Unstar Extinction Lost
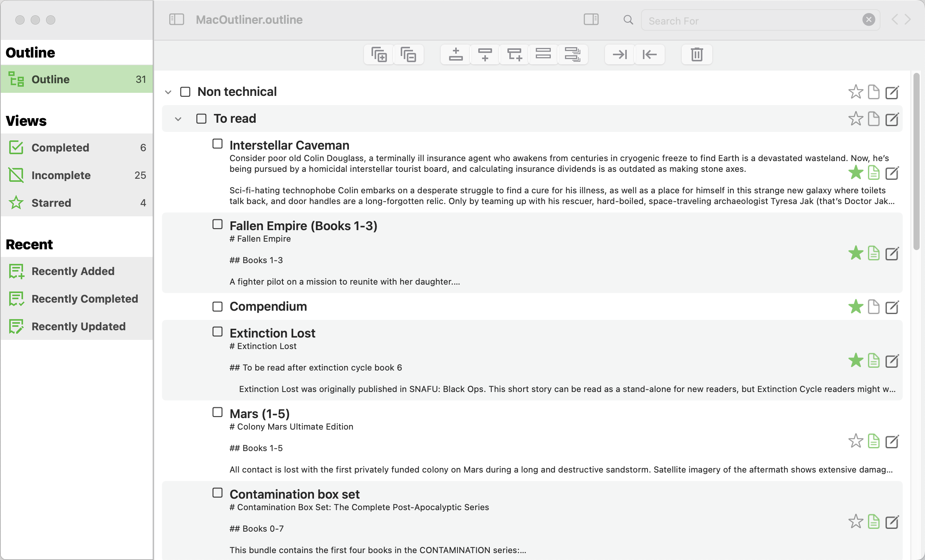 [x=856, y=361]
